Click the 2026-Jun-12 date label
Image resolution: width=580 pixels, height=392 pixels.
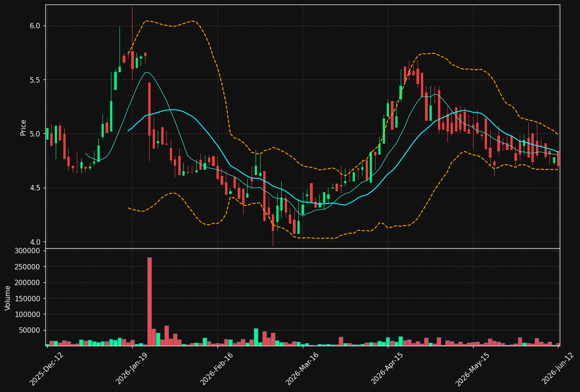[x=558, y=368]
